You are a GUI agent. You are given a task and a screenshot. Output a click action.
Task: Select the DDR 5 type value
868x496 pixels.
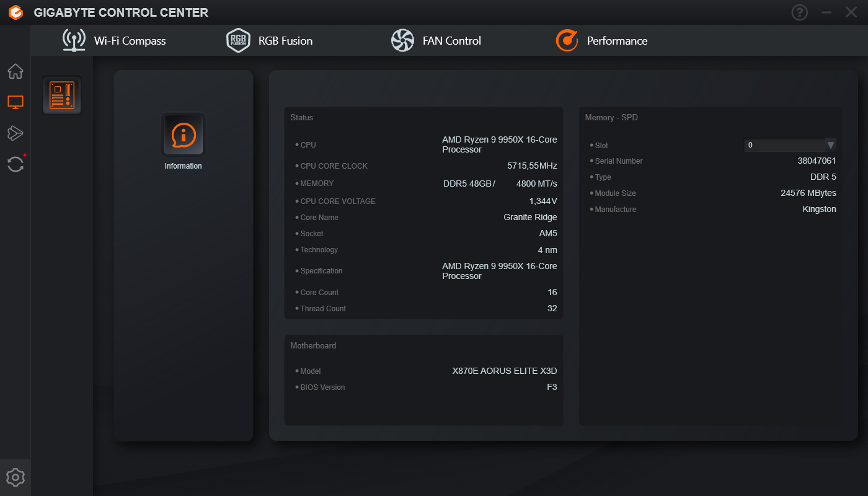(x=823, y=177)
